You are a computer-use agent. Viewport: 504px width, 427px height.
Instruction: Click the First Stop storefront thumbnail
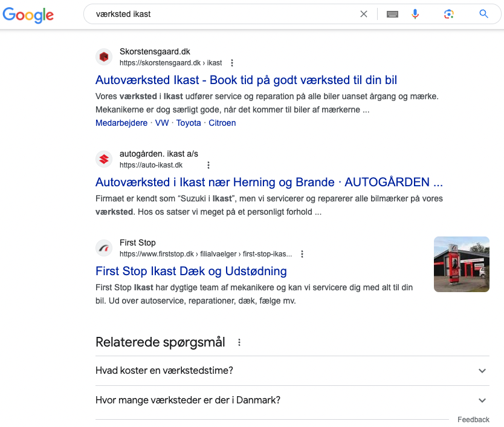(462, 264)
